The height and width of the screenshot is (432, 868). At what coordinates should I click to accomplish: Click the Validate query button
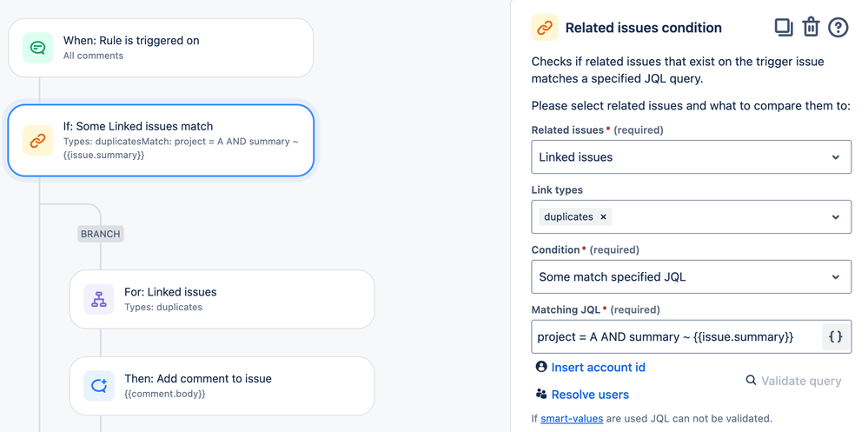(793, 381)
